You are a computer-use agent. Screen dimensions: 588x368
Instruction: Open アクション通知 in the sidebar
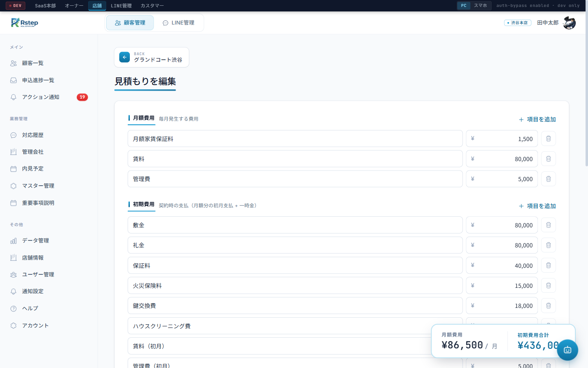(x=49, y=97)
